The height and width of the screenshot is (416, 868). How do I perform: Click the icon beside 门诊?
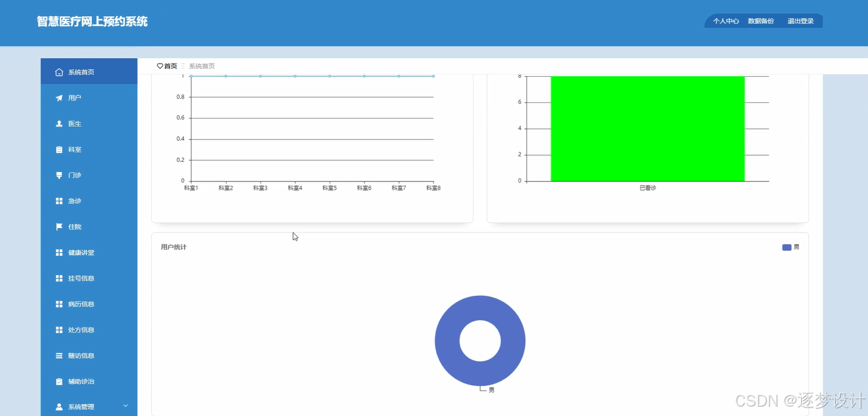coord(59,175)
